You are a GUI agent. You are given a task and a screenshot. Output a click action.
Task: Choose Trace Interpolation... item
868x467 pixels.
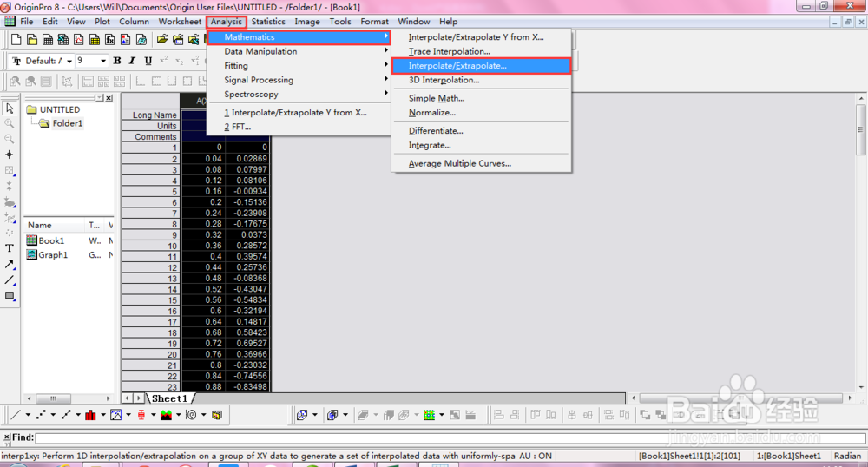481,51
